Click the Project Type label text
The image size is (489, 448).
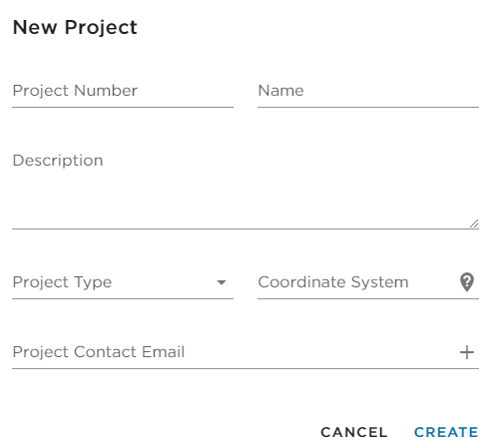click(x=62, y=282)
